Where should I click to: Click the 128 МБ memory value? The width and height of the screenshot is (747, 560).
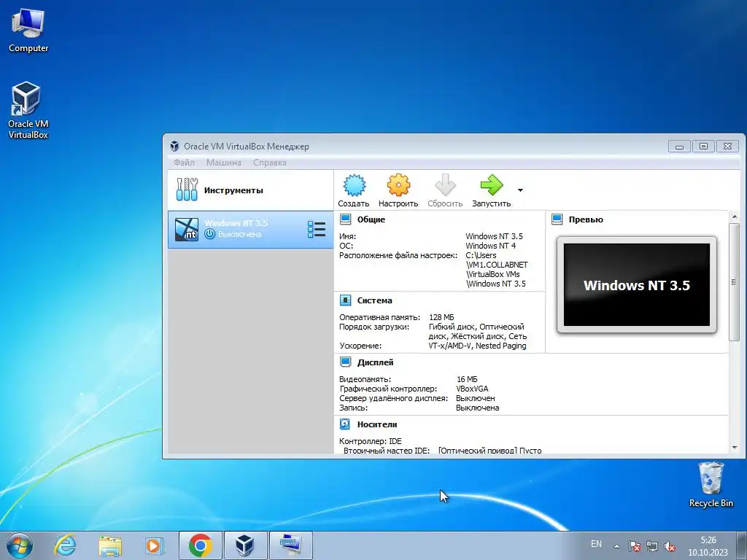(441, 317)
